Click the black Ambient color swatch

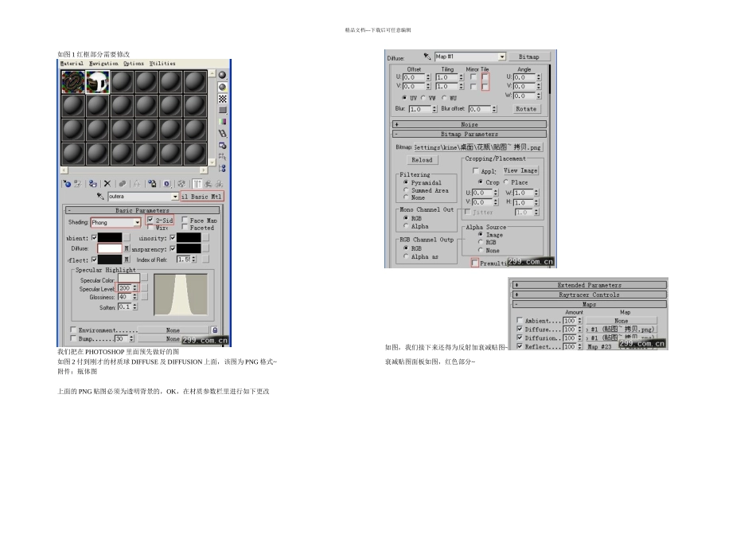[x=110, y=237]
